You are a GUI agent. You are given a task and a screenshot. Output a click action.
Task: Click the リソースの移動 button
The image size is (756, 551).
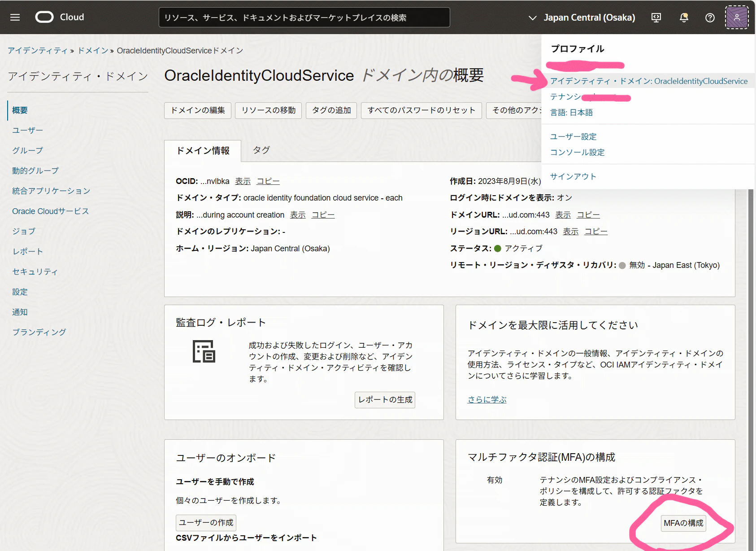pyautogui.click(x=269, y=110)
